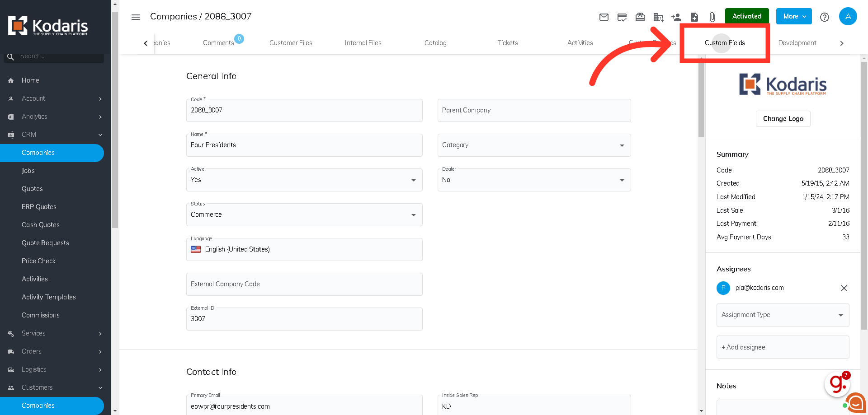This screenshot has width=868, height=415.
Task: Click the gift card icon
Action: pyautogui.click(x=640, y=17)
